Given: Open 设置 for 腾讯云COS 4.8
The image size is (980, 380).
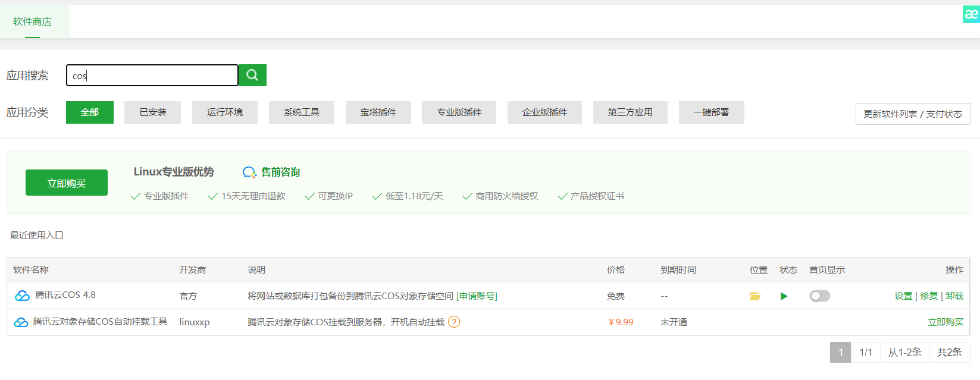Looking at the screenshot, I should point(903,296).
